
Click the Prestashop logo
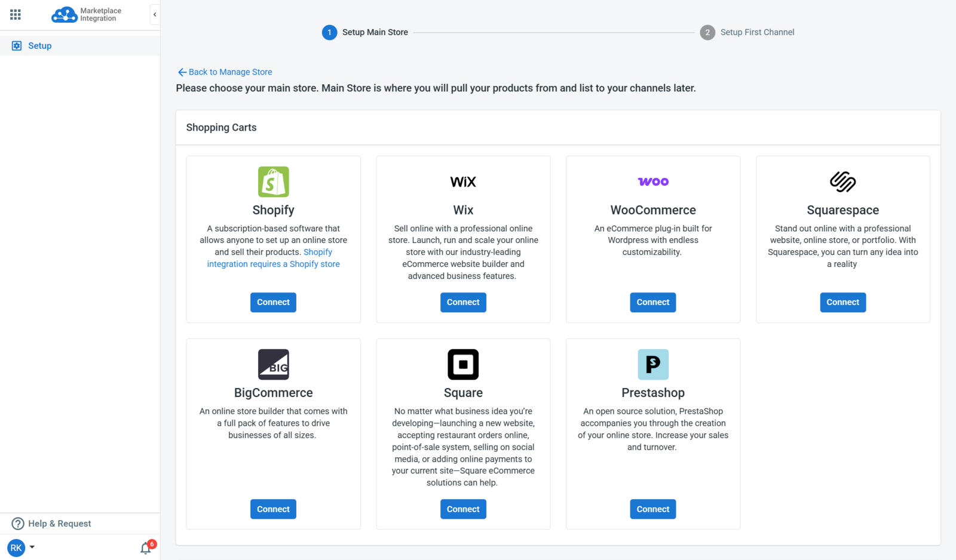[653, 364]
